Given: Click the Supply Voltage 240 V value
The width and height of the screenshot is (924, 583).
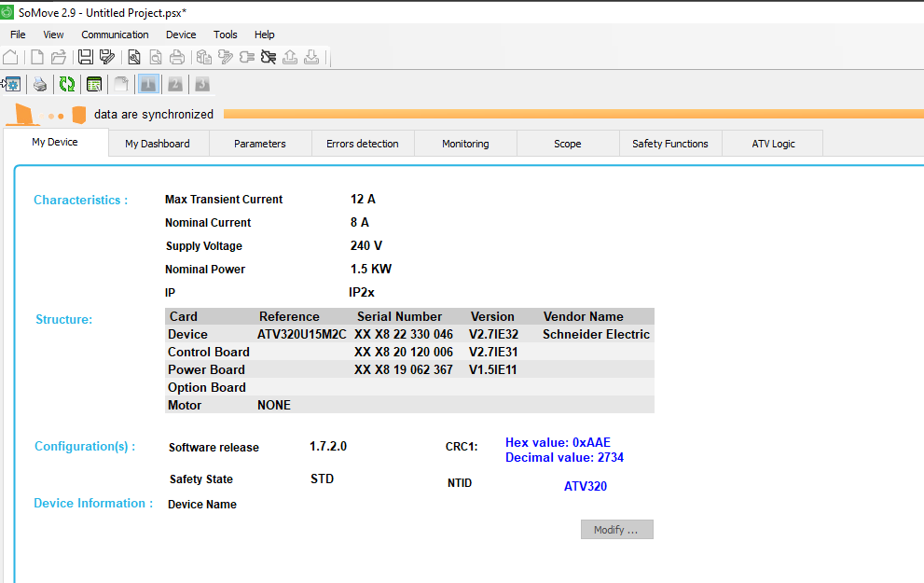Looking at the screenshot, I should click(365, 245).
